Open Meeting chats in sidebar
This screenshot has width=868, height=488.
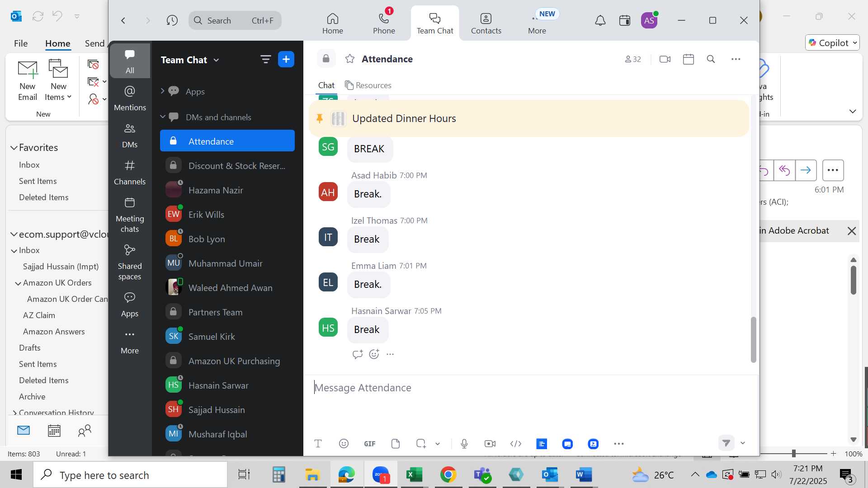pyautogui.click(x=130, y=215)
